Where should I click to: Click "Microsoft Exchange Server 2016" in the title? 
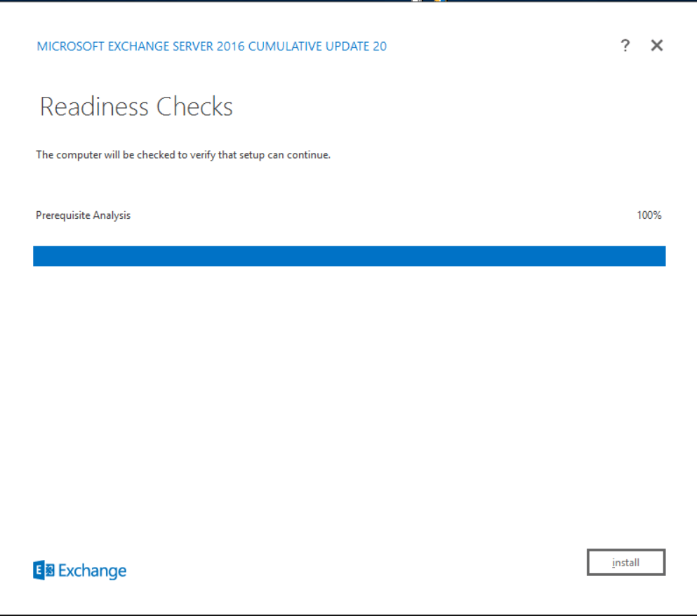point(131,46)
